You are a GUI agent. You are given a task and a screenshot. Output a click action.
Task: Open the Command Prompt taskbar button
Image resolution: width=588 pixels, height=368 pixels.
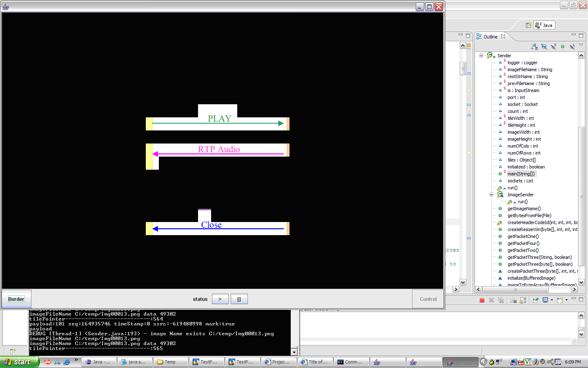[x=352, y=362]
